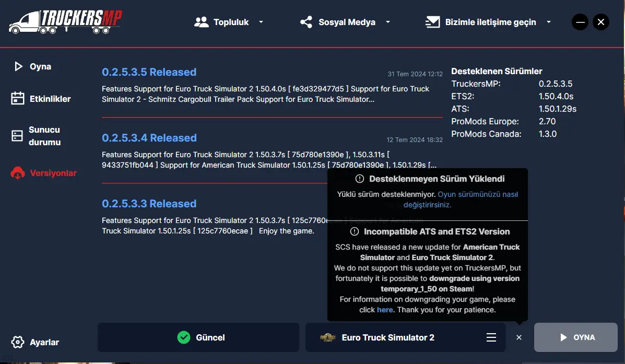The width and height of the screenshot is (625, 364).
Task: Expand the Bizimle iletişime geçin dropdown arrow
Action: pos(549,22)
